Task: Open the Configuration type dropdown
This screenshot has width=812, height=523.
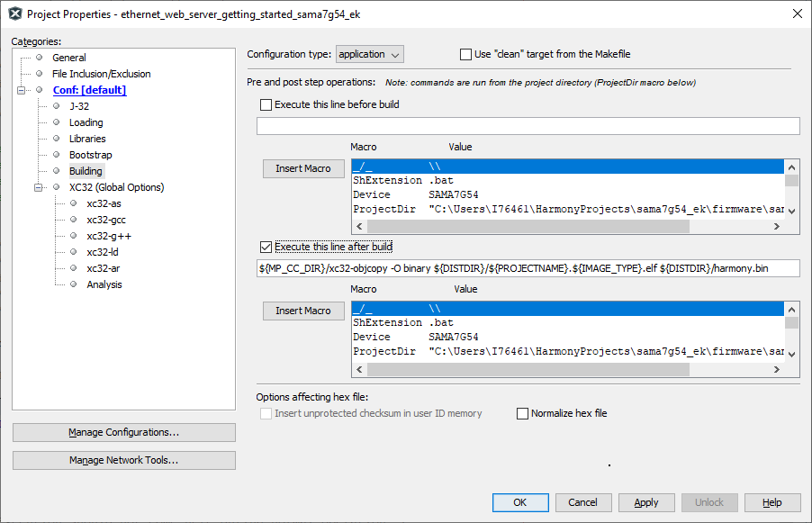Action: (370, 54)
